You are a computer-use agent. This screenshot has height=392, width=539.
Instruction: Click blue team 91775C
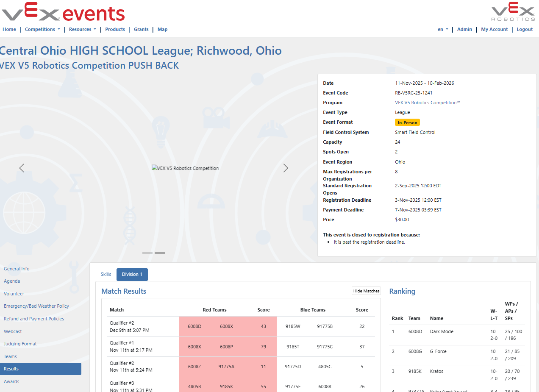pyautogui.click(x=325, y=347)
